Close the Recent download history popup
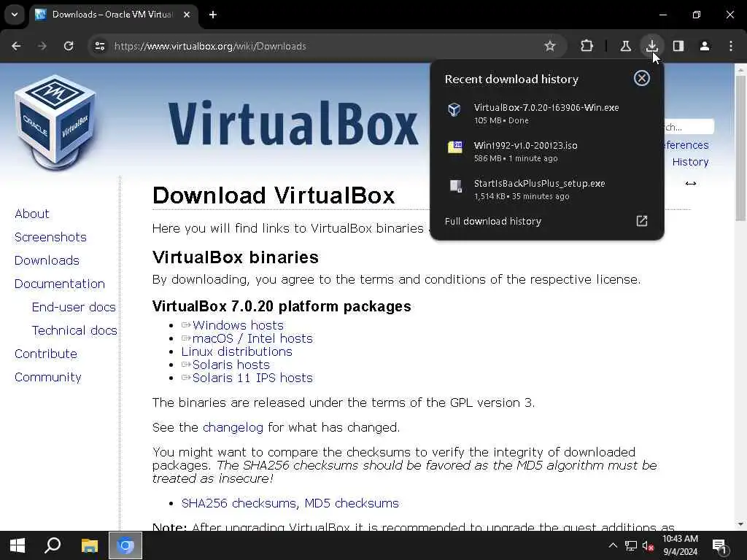This screenshot has height=560, width=747. pyautogui.click(x=642, y=78)
